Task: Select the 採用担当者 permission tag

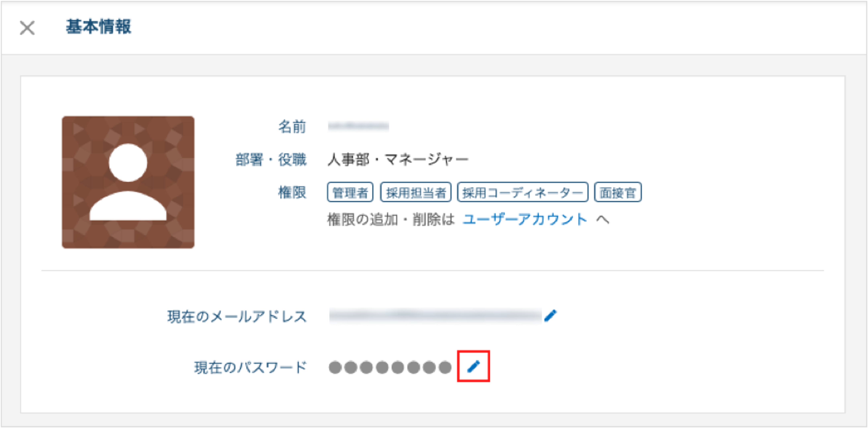Action: (x=416, y=192)
